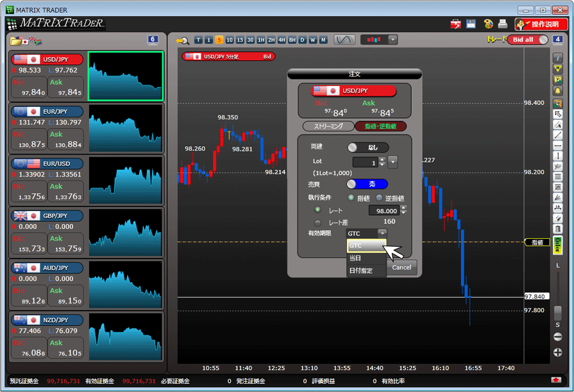Select the fan lines drawing tool

[557, 198]
